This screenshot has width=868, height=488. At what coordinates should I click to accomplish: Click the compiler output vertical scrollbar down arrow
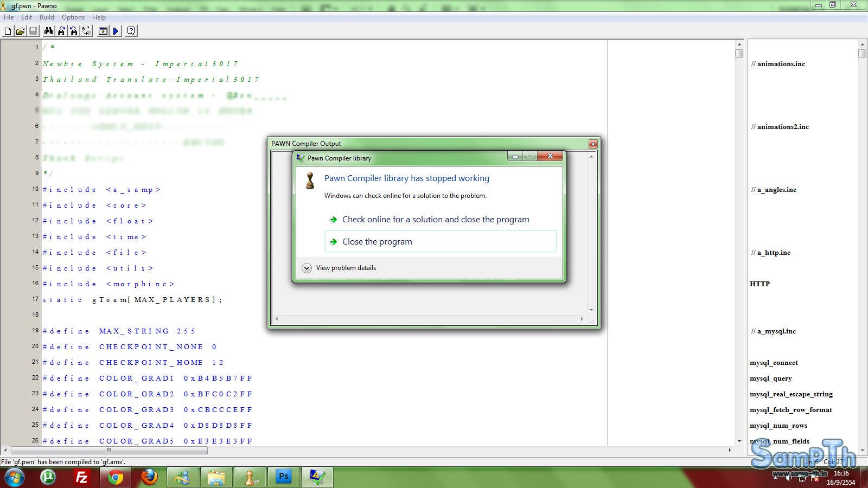pos(591,310)
